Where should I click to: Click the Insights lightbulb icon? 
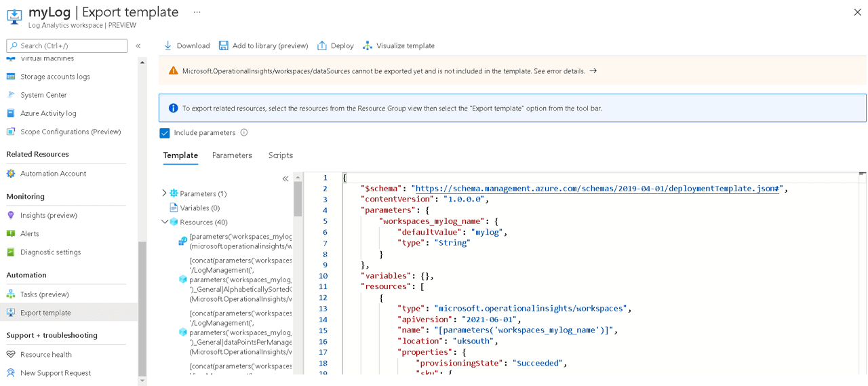pos(11,215)
